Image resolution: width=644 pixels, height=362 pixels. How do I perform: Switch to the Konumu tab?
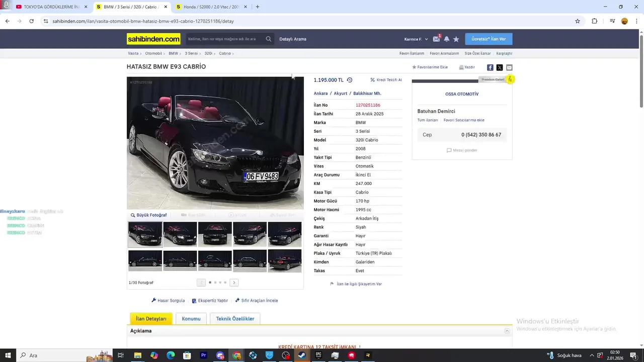[191, 319]
